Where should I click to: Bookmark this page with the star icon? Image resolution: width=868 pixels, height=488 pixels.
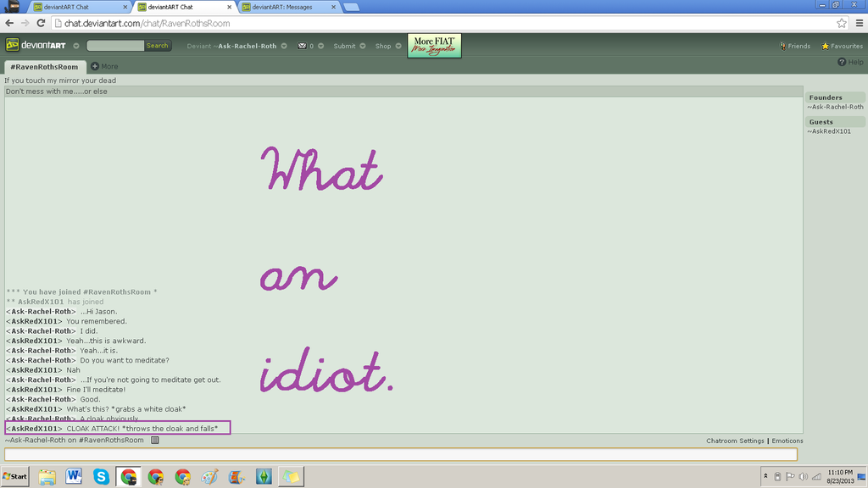tap(842, 23)
